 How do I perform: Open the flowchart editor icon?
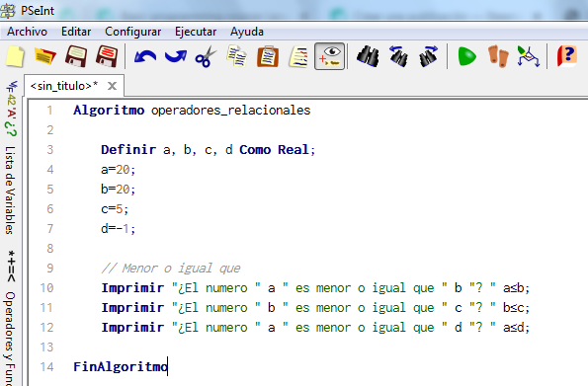[528, 56]
